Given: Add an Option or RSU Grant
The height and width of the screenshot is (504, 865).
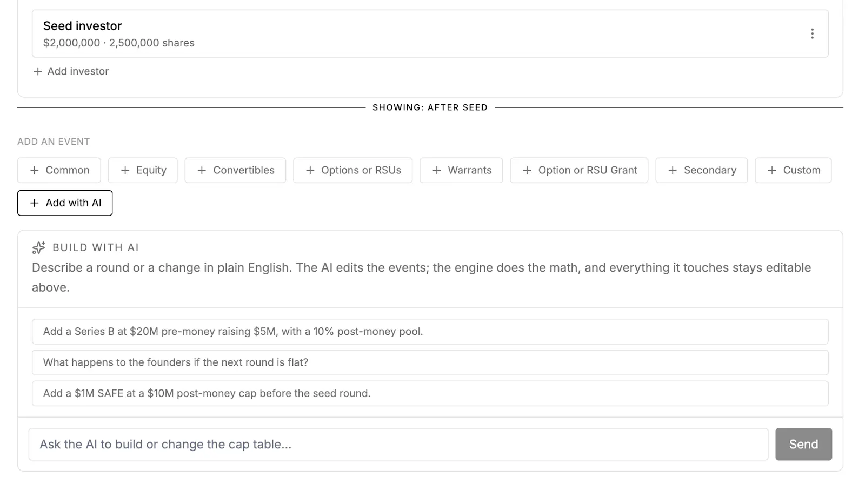Looking at the screenshot, I should coord(579,170).
